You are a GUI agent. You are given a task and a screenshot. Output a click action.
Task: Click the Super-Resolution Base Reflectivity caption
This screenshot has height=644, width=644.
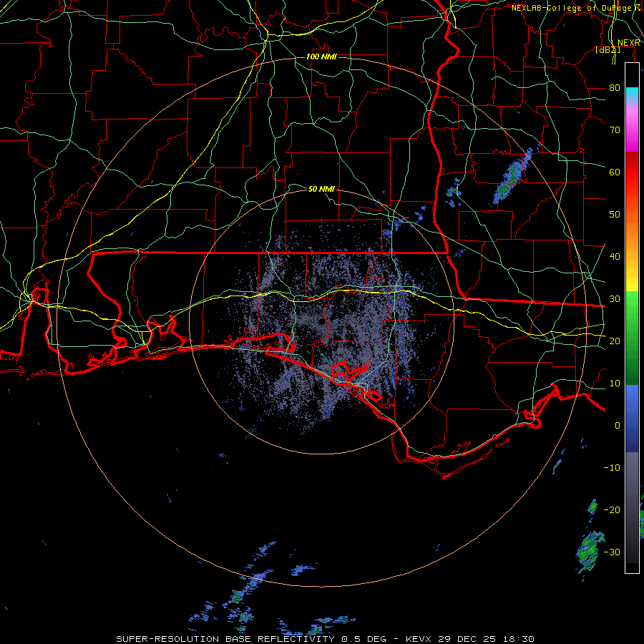click(326, 639)
